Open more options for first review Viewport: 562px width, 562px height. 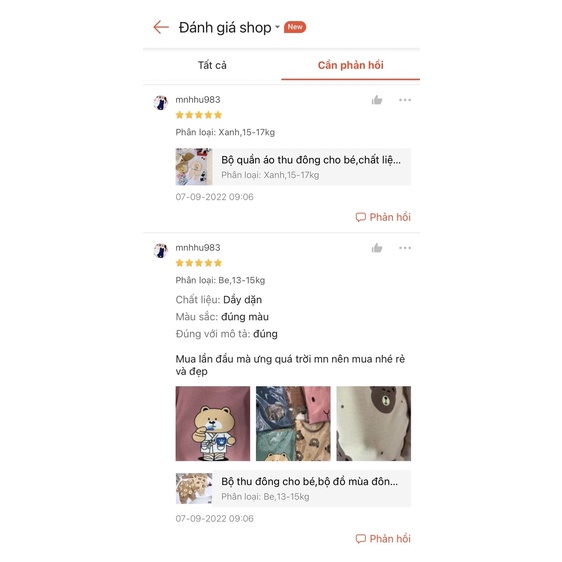[405, 100]
